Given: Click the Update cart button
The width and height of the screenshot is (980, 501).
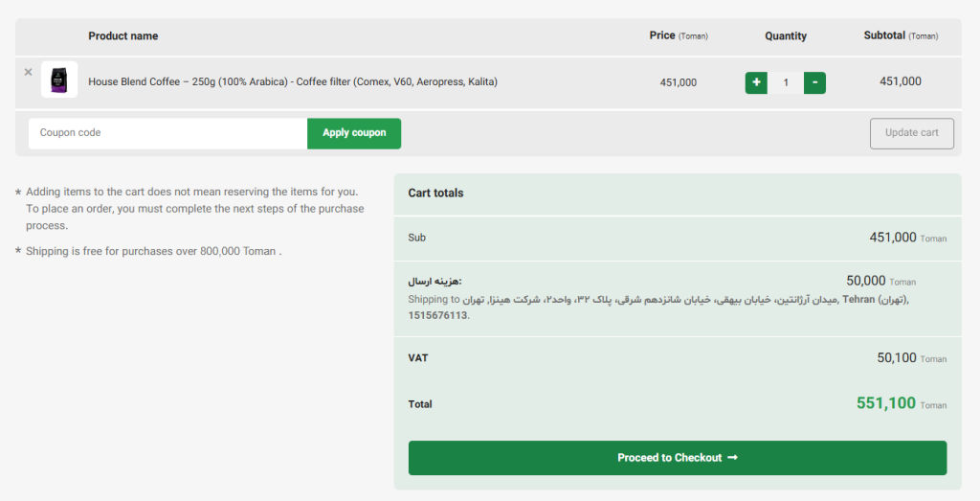Looking at the screenshot, I should 911,133.
